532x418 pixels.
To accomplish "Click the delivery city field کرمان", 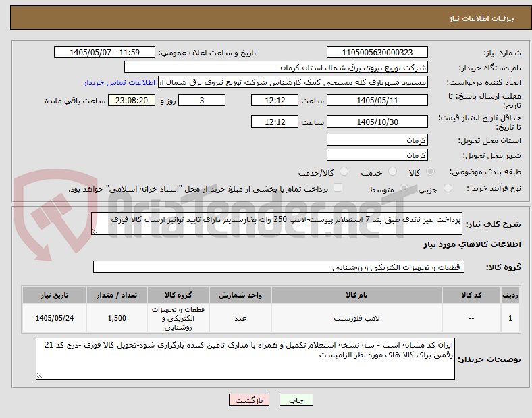I will 377,155.
